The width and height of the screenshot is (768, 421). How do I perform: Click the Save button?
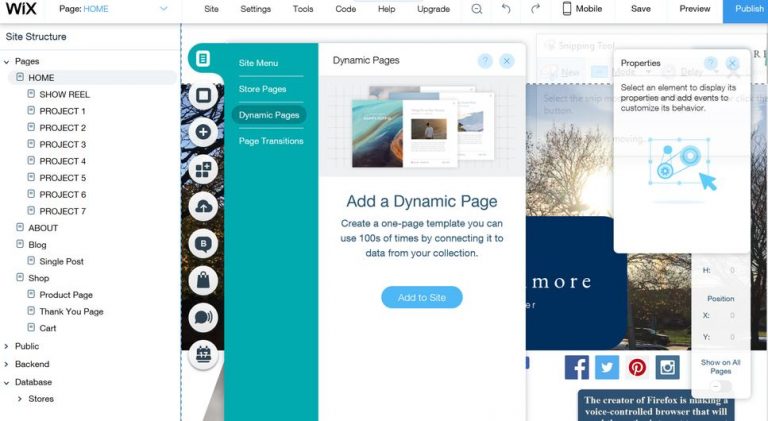(641, 9)
